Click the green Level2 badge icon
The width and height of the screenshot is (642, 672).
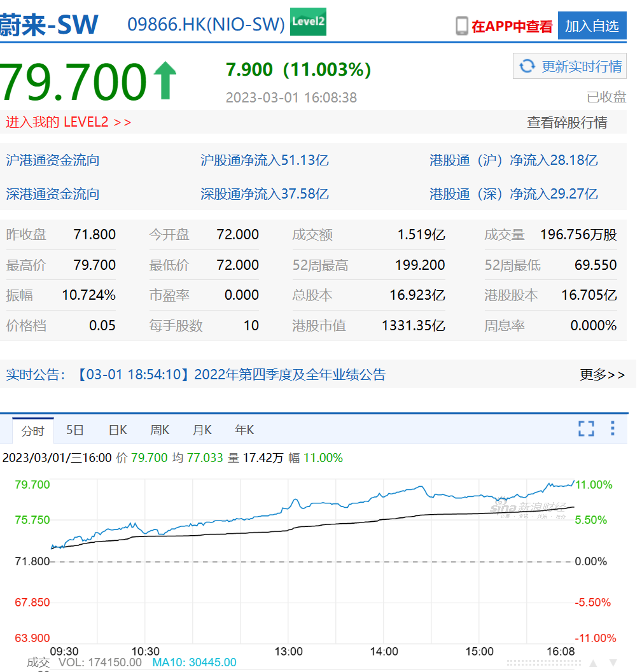point(308,20)
